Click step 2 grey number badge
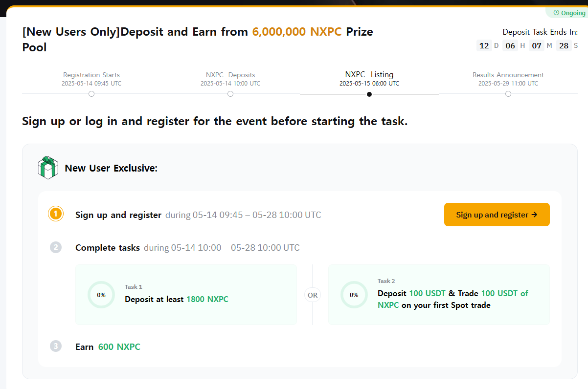 click(56, 247)
